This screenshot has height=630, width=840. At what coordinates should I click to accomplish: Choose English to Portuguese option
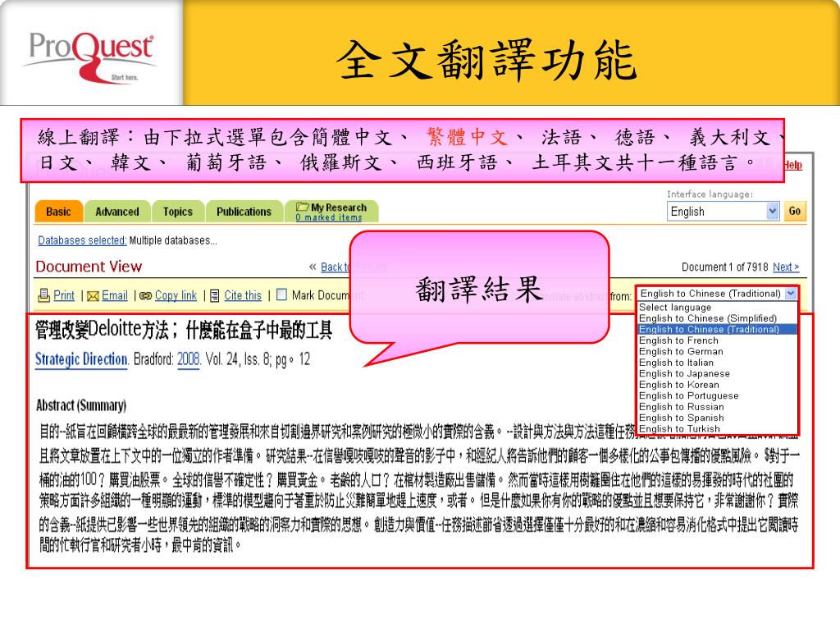[688, 395]
